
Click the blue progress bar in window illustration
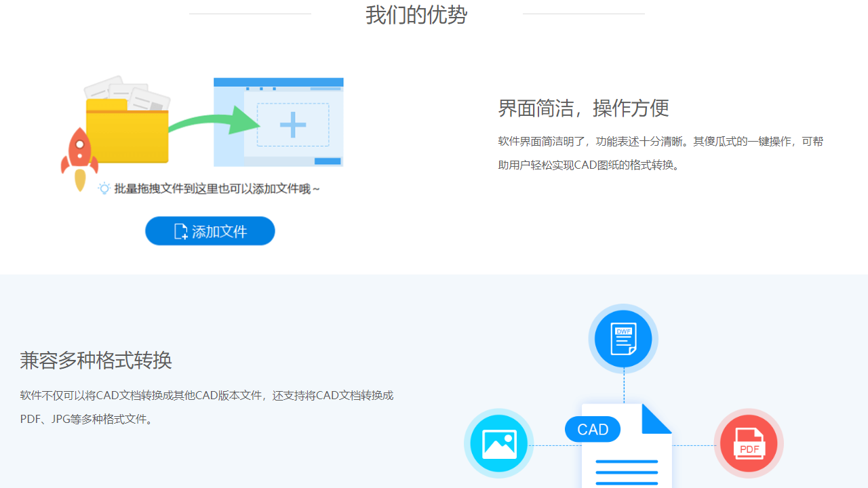click(x=328, y=160)
